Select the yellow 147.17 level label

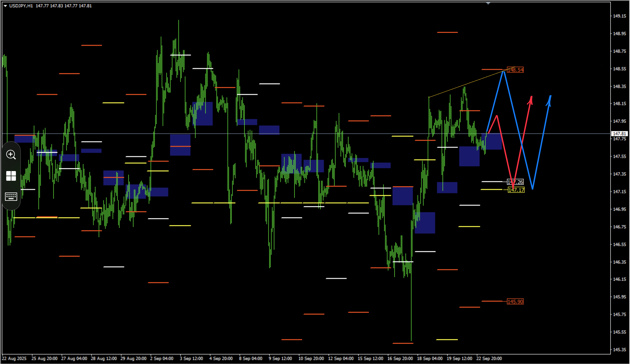pos(516,190)
